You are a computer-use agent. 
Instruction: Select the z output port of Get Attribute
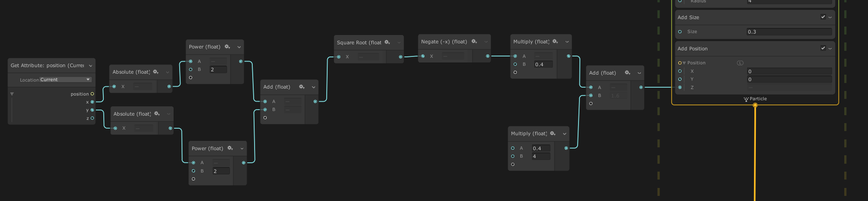[x=92, y=118]
